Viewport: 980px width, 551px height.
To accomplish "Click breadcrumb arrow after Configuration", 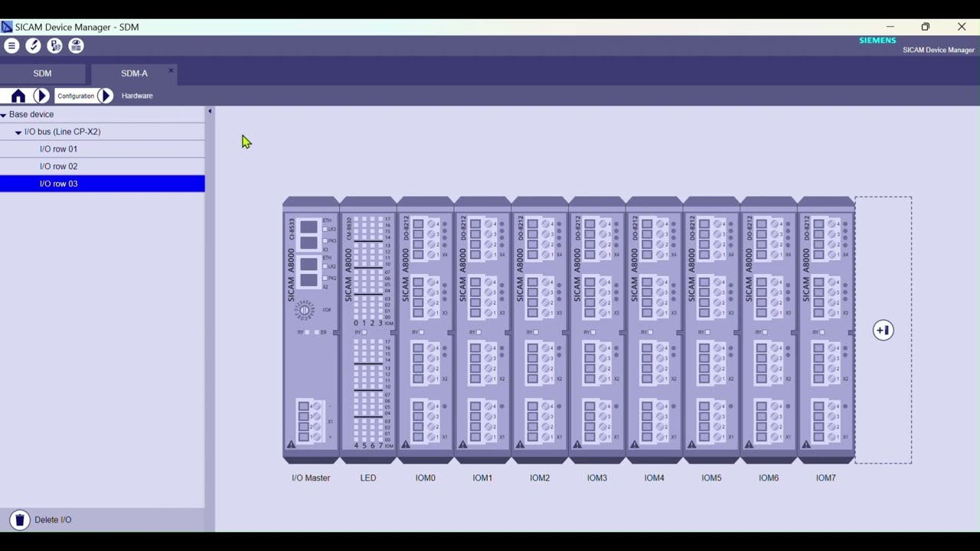I will 106,96.
